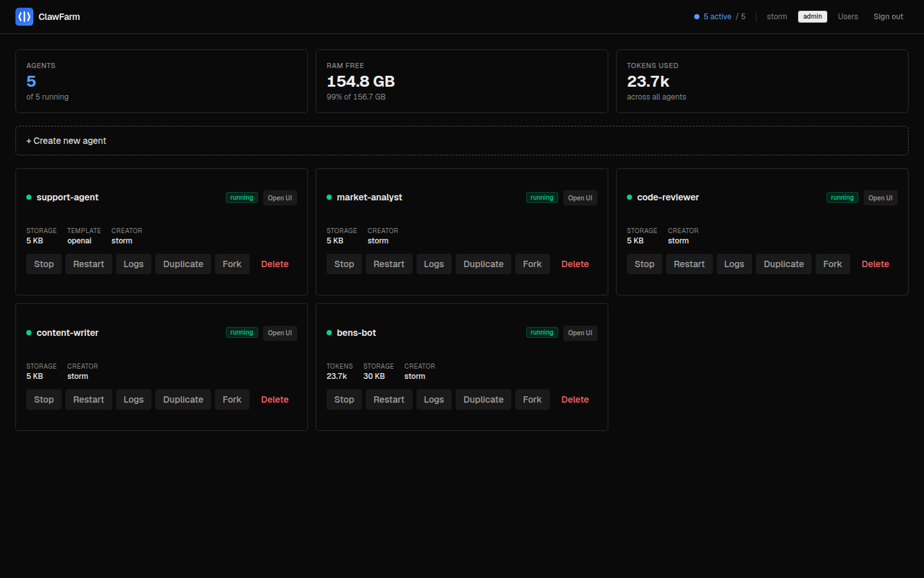
Task: Click the ClawFarm logo icon
Action: [x=24, y=17]
